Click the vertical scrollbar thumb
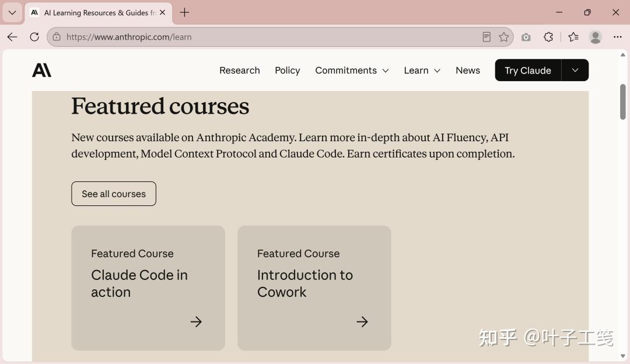The width and height of the screenshot is (630, 364). coord(623,101)
